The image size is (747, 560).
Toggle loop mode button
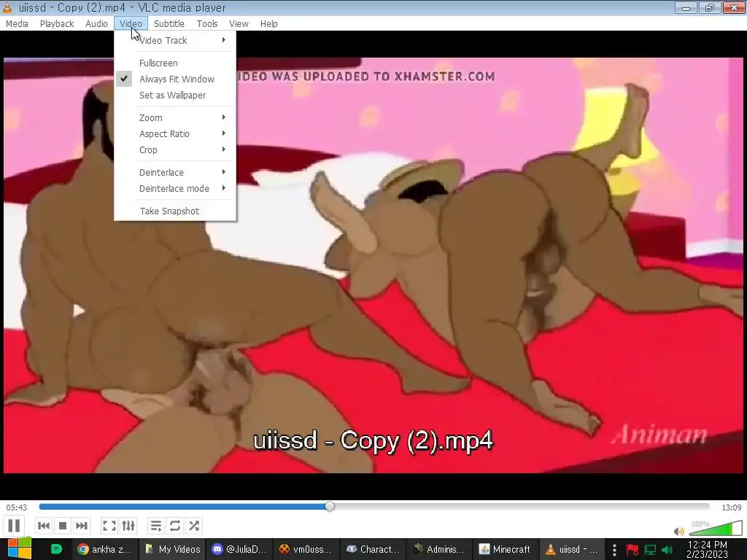pyautogui.click(x=175, y=526)
